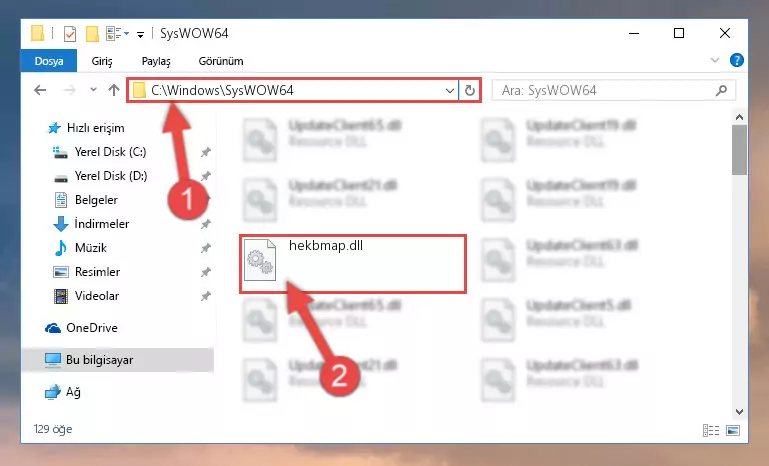The width and height of the screenshot is (769, 466).
Task: Select the hekbmap.dll file
Action: tap(352, 264)
